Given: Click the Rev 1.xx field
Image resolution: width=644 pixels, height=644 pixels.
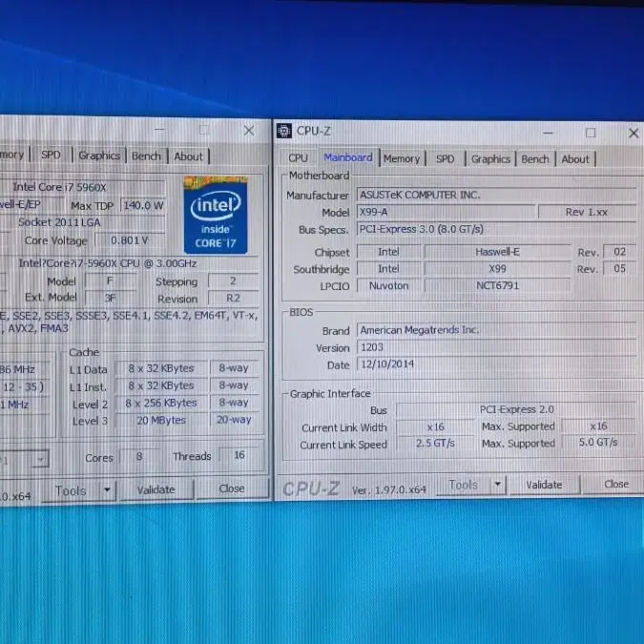Looking at the screenshot, I should [588, 212].
